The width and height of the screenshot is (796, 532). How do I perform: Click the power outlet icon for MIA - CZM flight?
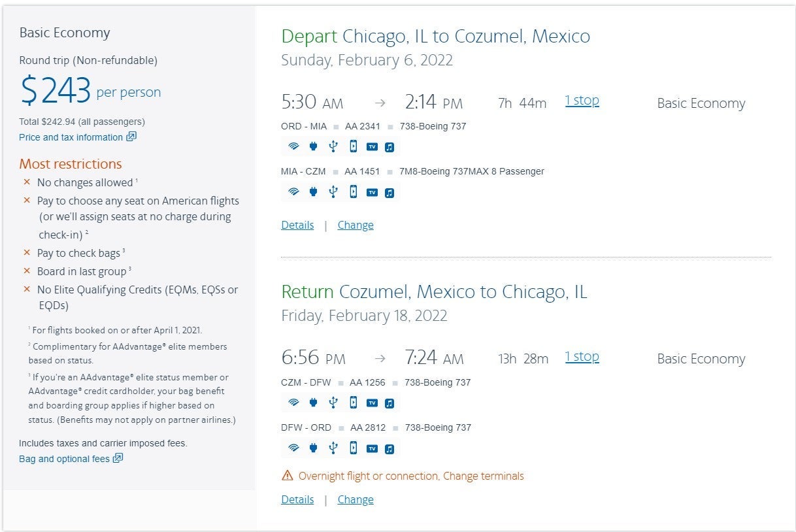pyautogui.click(x=313, y=192)
